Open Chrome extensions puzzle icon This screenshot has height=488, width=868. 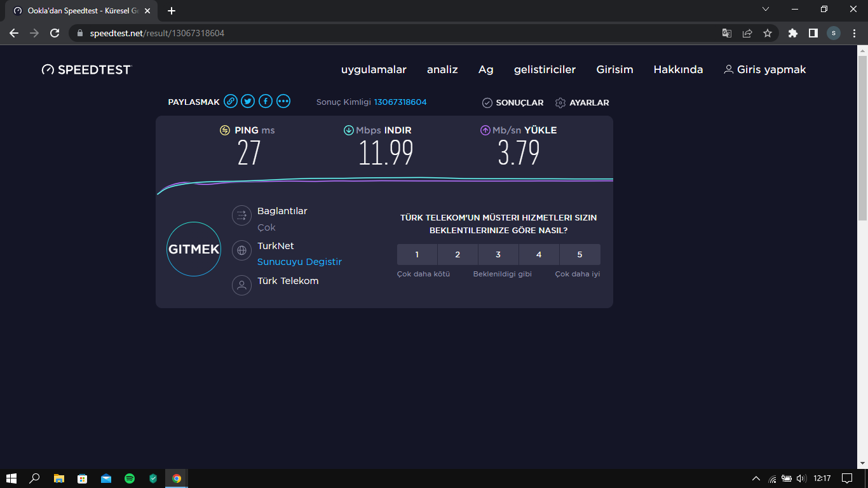click(792, 33)
